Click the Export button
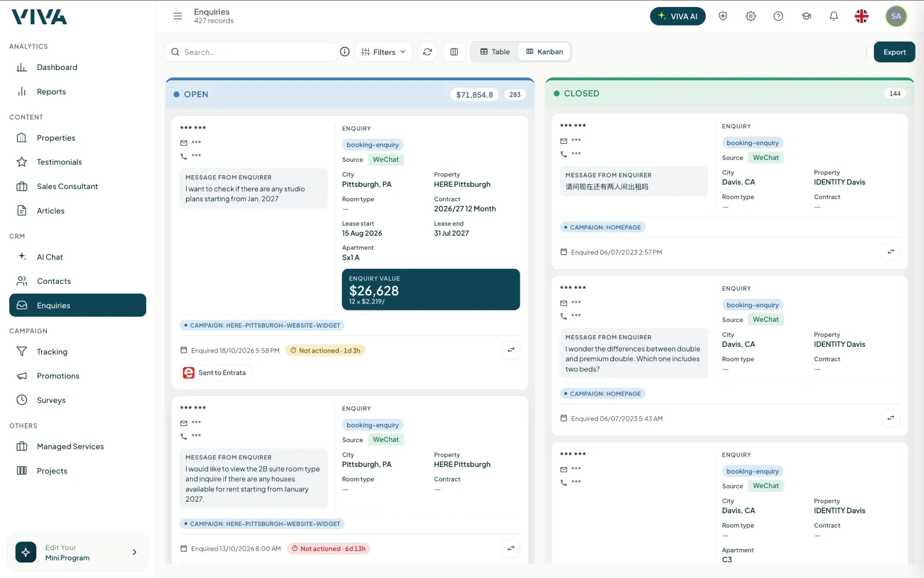Image resolution: width=924 pixels, height=578 pixels. 895,52
